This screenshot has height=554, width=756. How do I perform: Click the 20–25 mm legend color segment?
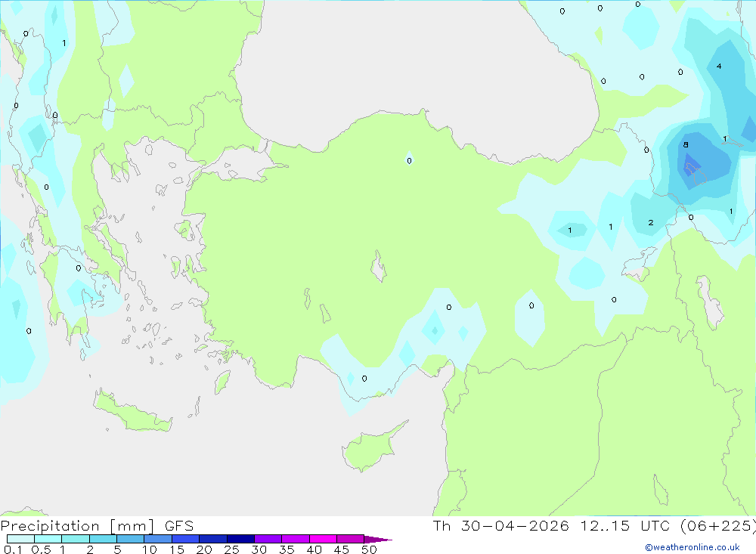[x=212, y=539]
